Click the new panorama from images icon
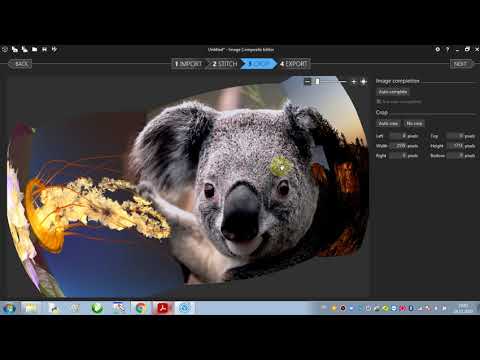Image resolution: width=480 pixels, height=360 pixels. click(15, 49)
